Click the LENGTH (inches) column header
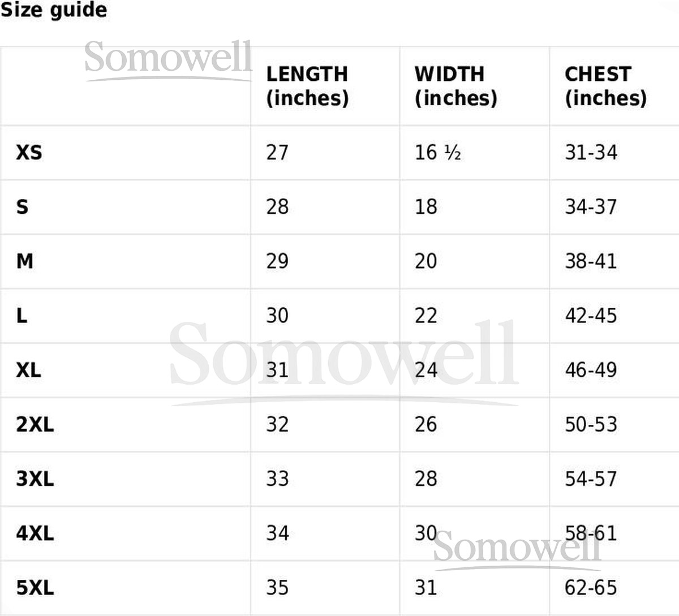 [307, 86]
